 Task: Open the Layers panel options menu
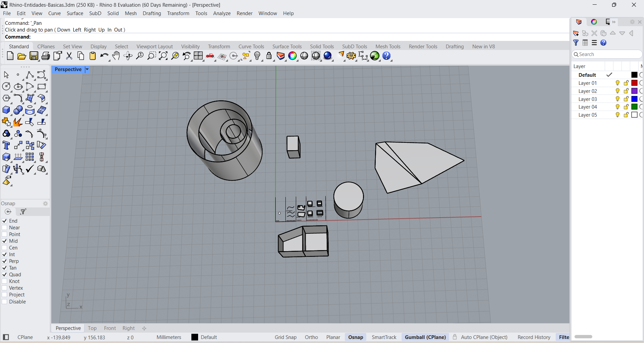594,43
